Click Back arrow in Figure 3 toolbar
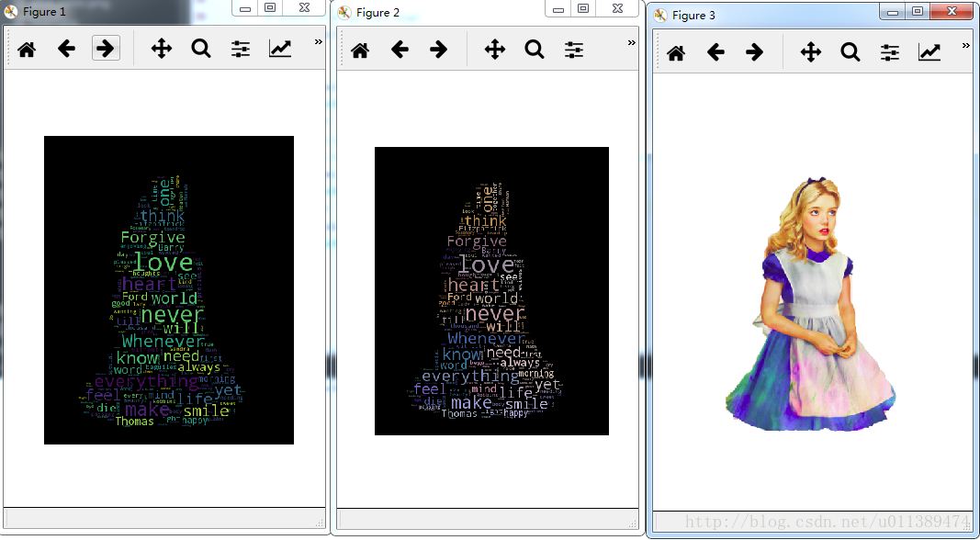Screen dimensions: 980x540 point(715,51)
